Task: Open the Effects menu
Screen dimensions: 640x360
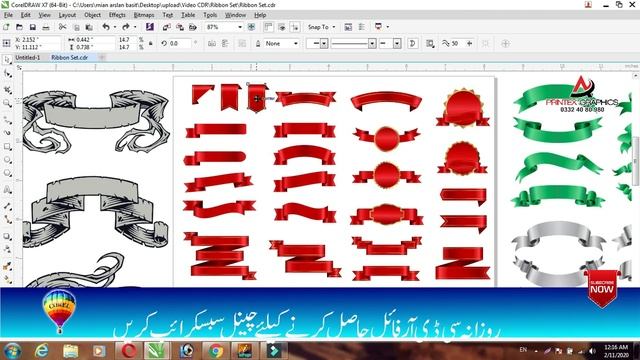Action: (117, 15)
